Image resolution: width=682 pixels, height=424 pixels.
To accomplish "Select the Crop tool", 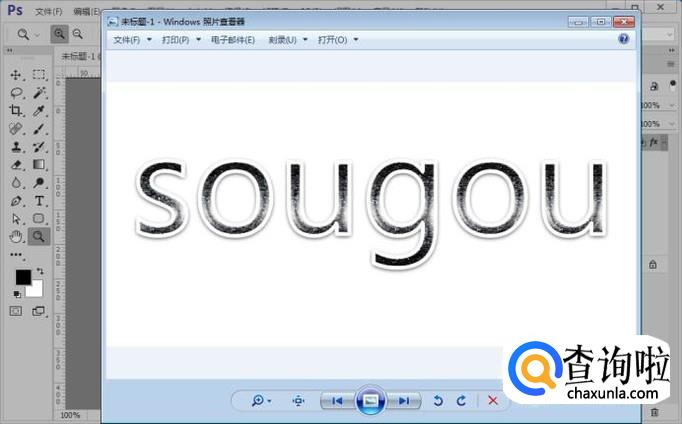I will 16,111.
